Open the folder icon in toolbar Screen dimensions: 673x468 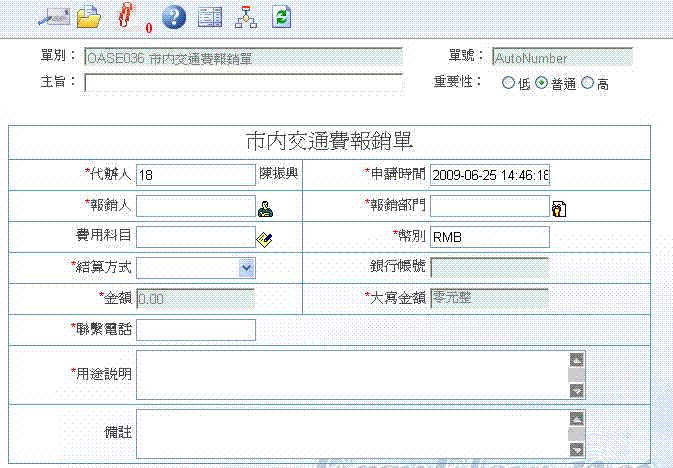point(90,16)
